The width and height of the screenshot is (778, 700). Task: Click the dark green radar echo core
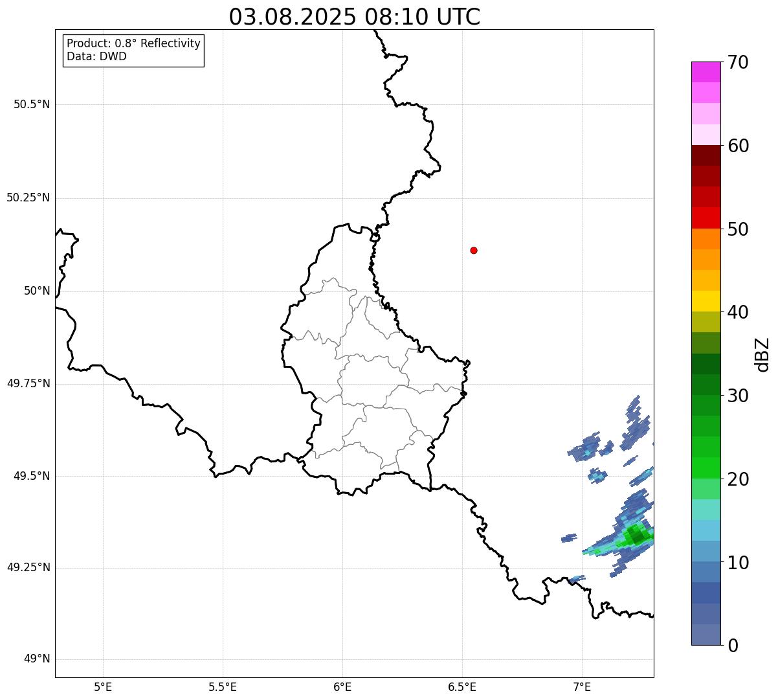coord(638,536)
